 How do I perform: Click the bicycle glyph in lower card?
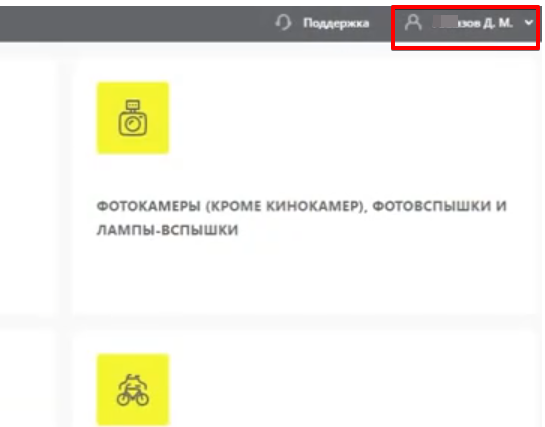pos(133,390)
